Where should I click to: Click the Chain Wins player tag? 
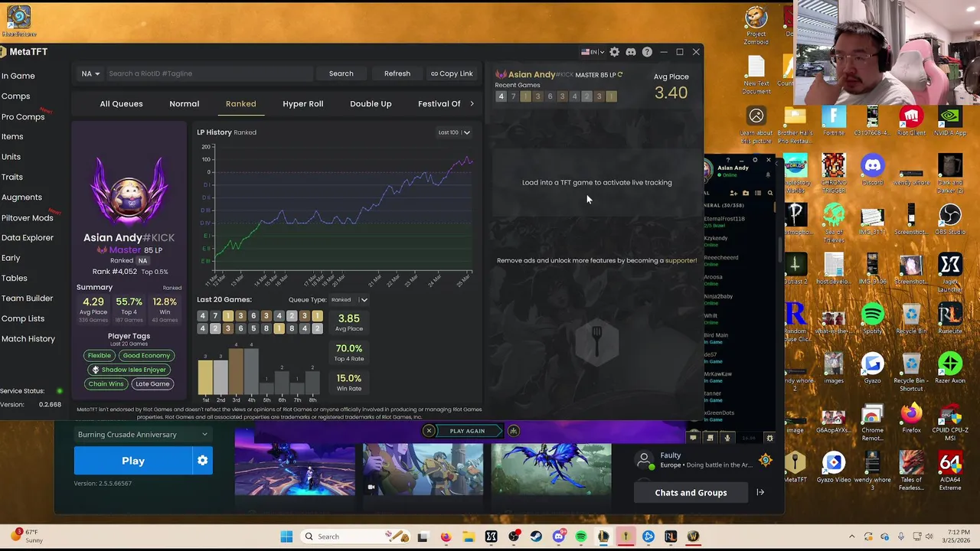106,384
